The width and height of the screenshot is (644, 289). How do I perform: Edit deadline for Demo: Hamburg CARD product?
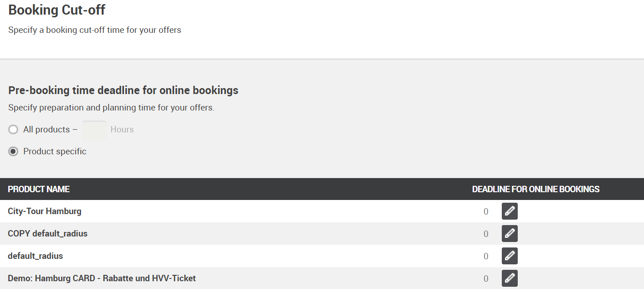(510, 278)
